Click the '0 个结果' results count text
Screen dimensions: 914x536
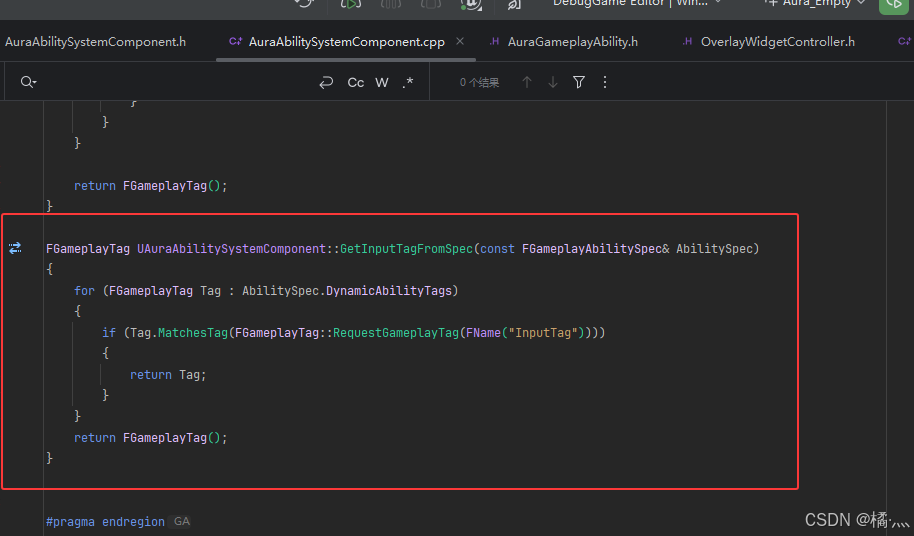coord(479,83)
